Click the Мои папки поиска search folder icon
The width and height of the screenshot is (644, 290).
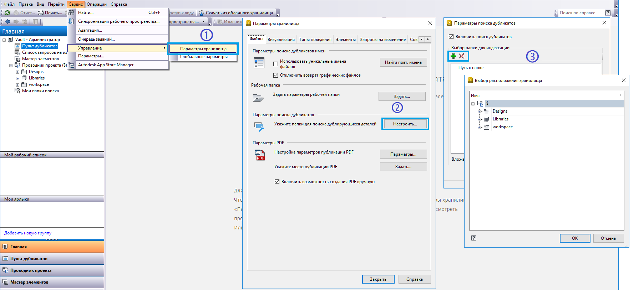coord(17,91)
